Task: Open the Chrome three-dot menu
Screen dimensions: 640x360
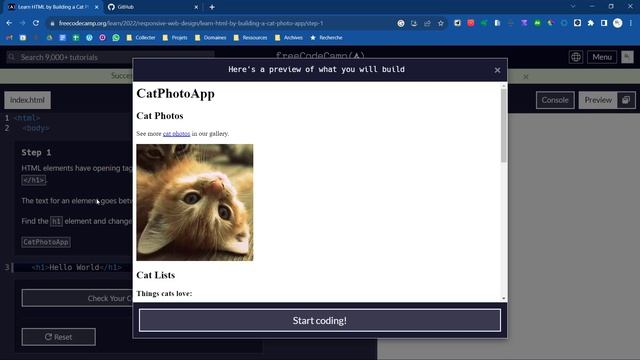Action: 631,23
